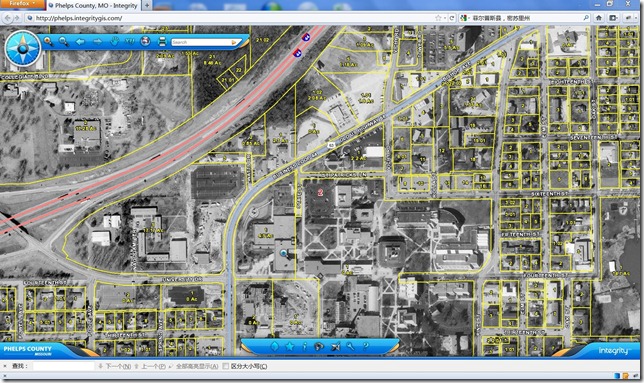Screen dimensions: 644x383
Task: Click the SEVENTEENTH ST street label
Action: pyautogui.click(x=593, y=138)
